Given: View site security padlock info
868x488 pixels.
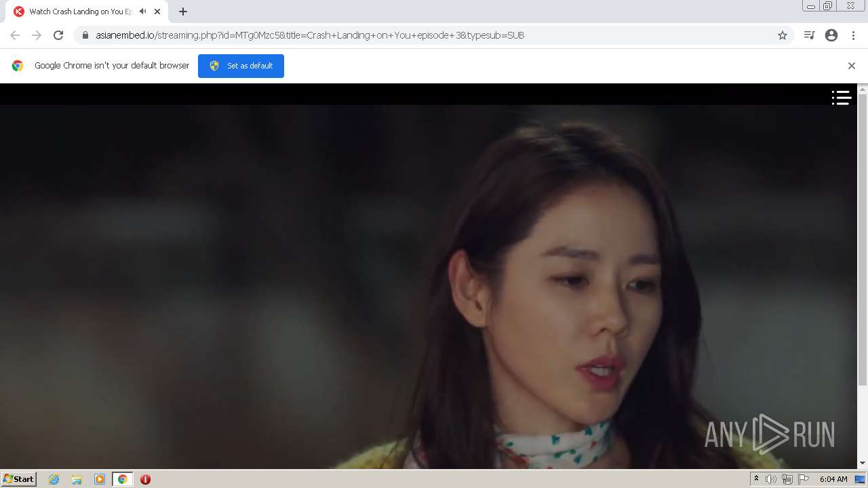Looking at the screenshot, I should coord(85,35).
